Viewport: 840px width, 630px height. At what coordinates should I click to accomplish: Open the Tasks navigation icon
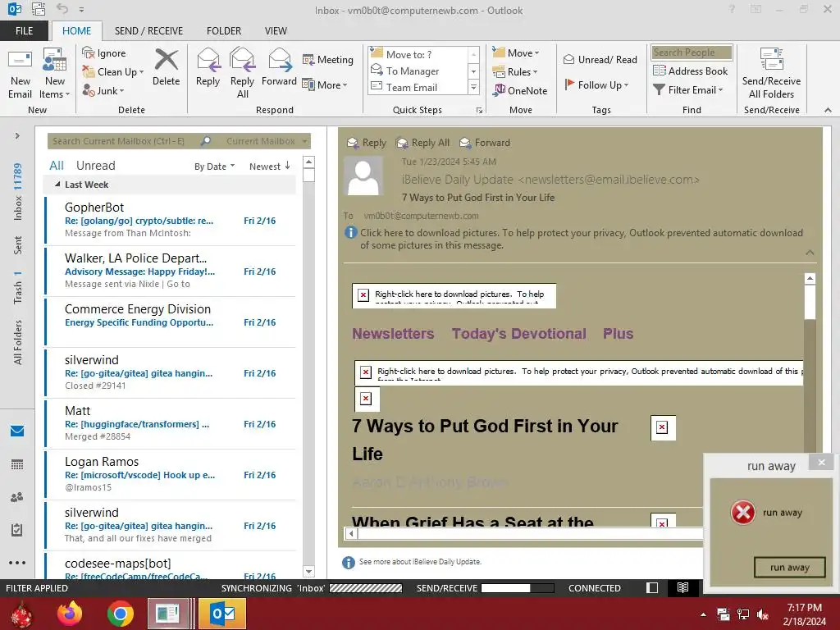coord(17,530)
